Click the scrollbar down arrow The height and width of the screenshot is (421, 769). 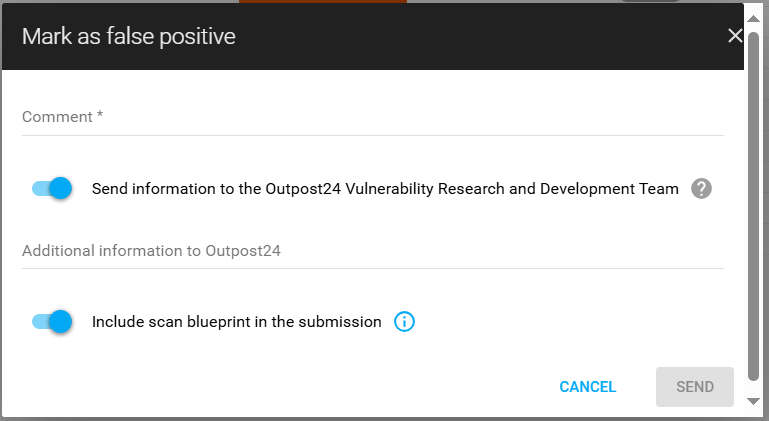[x=754, y=401]
